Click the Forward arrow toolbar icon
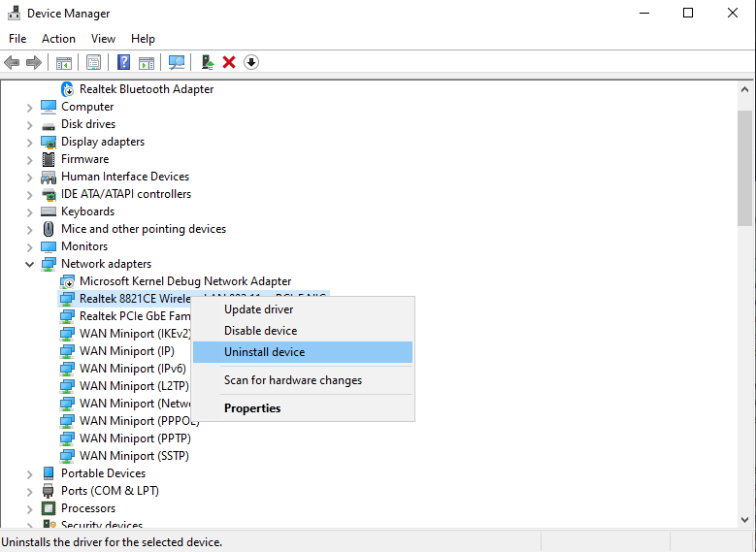 click(34, 62)
